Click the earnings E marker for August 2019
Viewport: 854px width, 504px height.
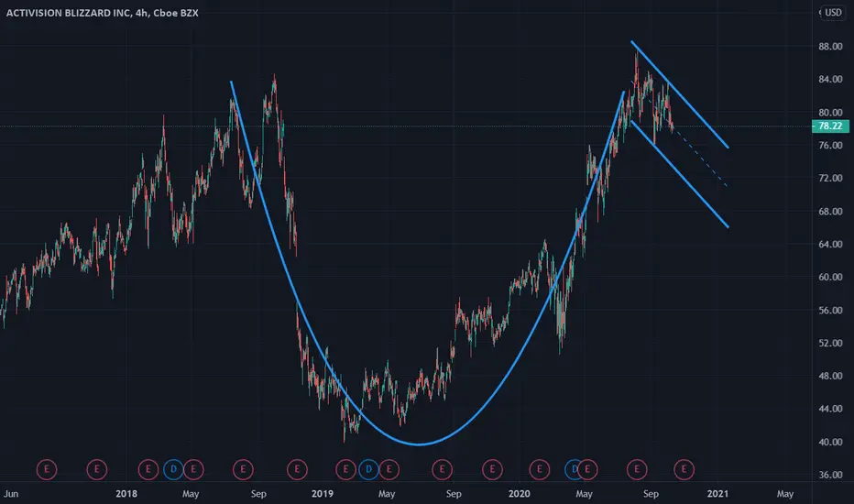tap(442, 469)
